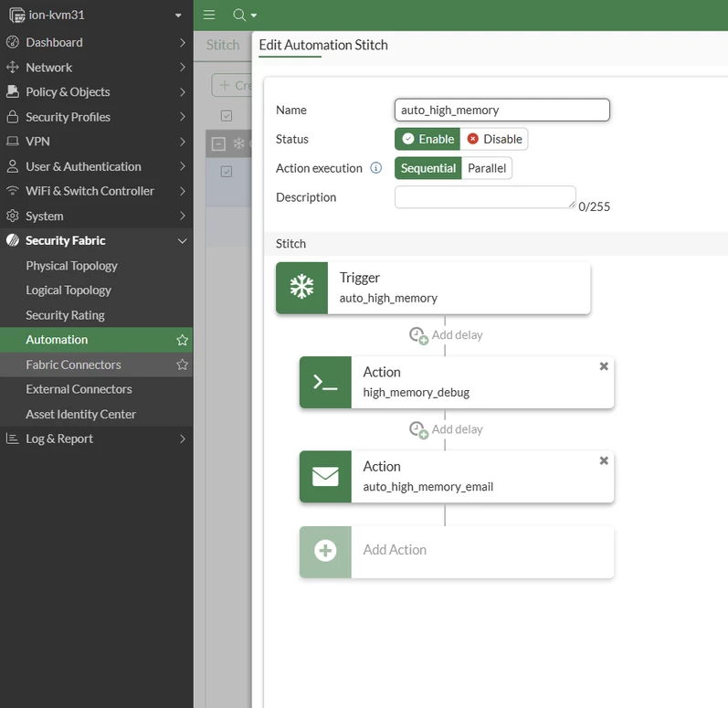Image resolution: width=728 pixels, height=708 pixels.
Task: Click Action execution info icon
Action: point(375,167)
